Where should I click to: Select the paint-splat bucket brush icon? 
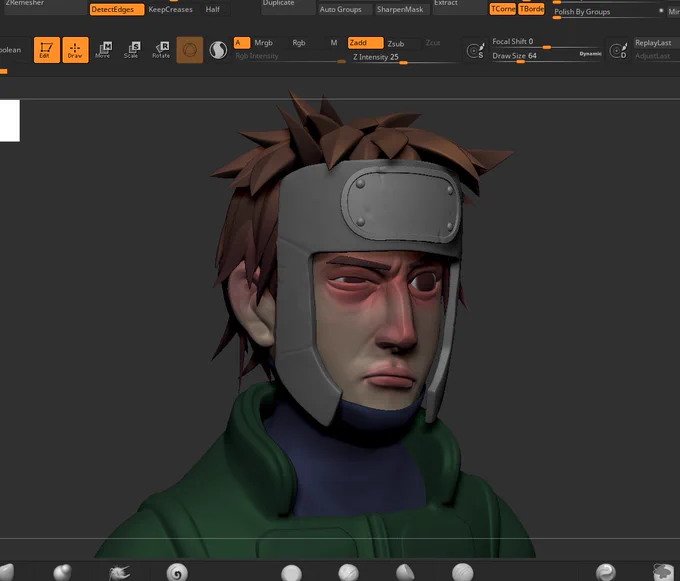point(663,572)
